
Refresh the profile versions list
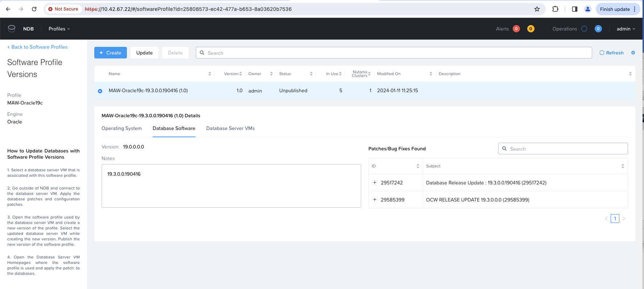click(611, 53)
